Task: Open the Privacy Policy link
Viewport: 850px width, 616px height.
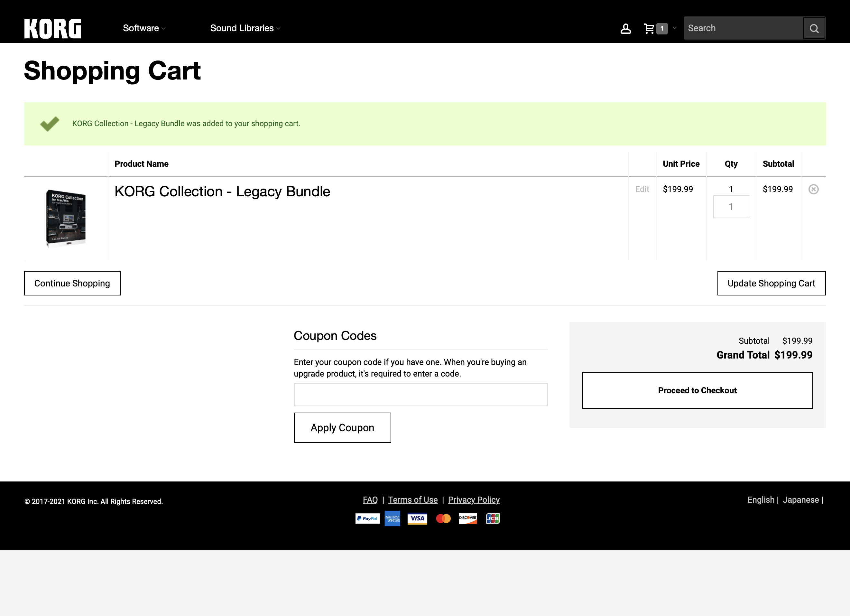Action: (474, 500)
